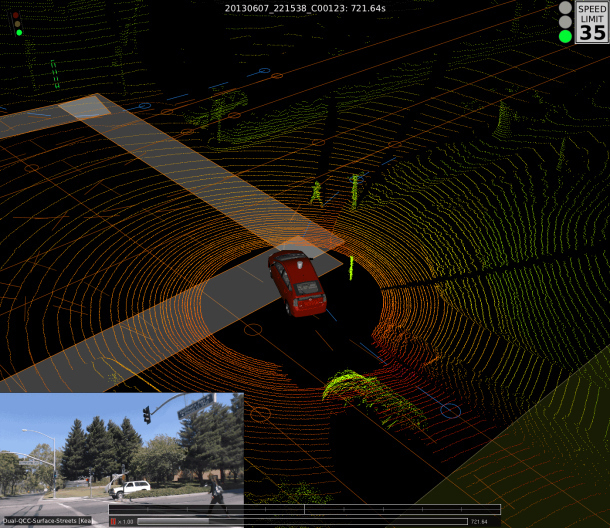Screen dimensions: 610x528
Task: Select the red car model
Action: tap(297, 282)
